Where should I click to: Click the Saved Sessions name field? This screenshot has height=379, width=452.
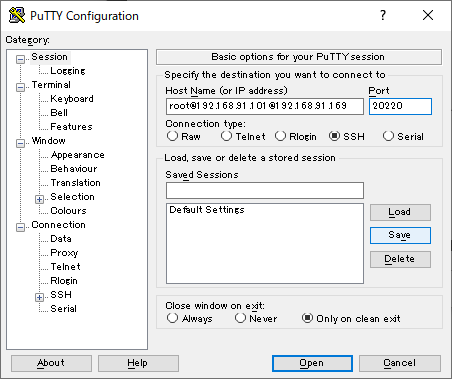point(265,190)
